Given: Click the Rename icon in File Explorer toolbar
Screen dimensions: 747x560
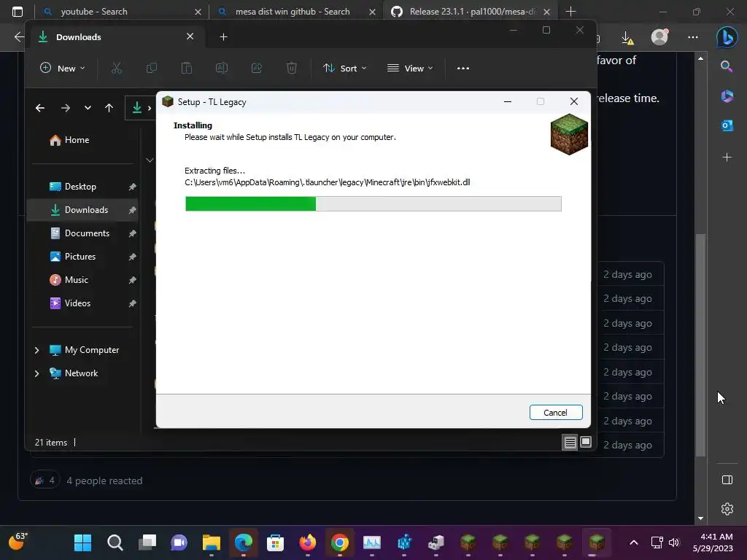Looking at the screenshot, I should pos(222,68).
